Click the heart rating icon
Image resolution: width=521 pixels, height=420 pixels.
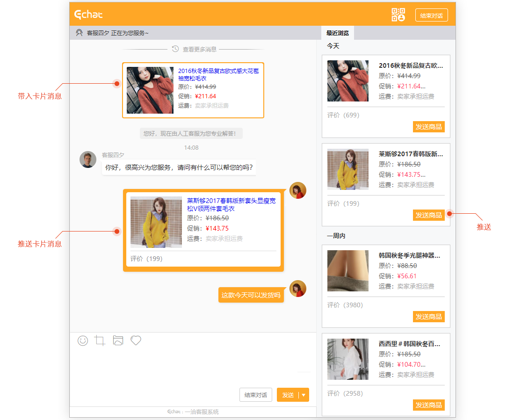tap(136, 340)
